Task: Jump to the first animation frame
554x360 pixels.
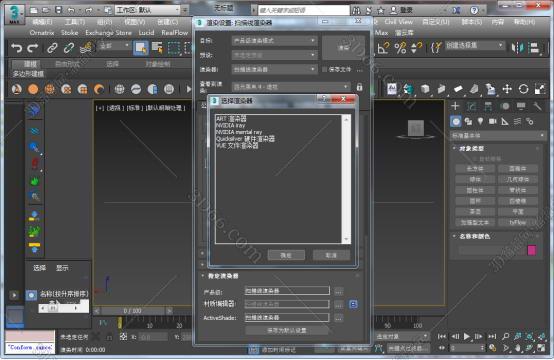Action: (442, 336)
